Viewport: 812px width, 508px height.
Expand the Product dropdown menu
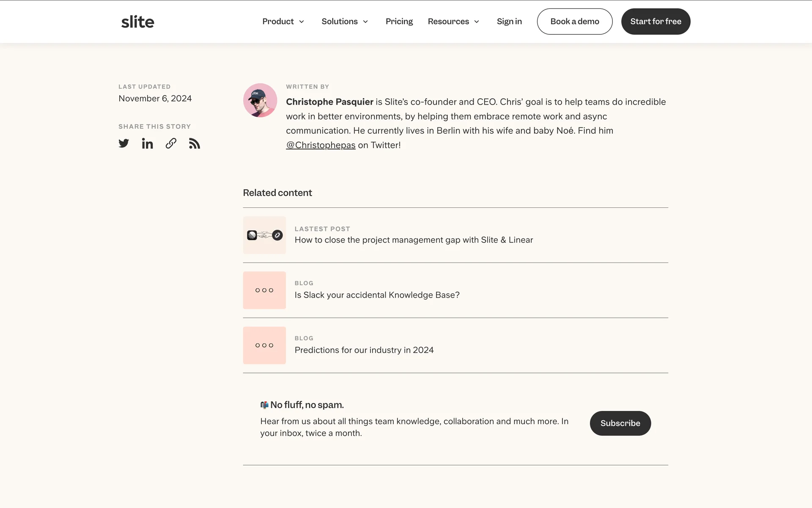pos(283,22)
